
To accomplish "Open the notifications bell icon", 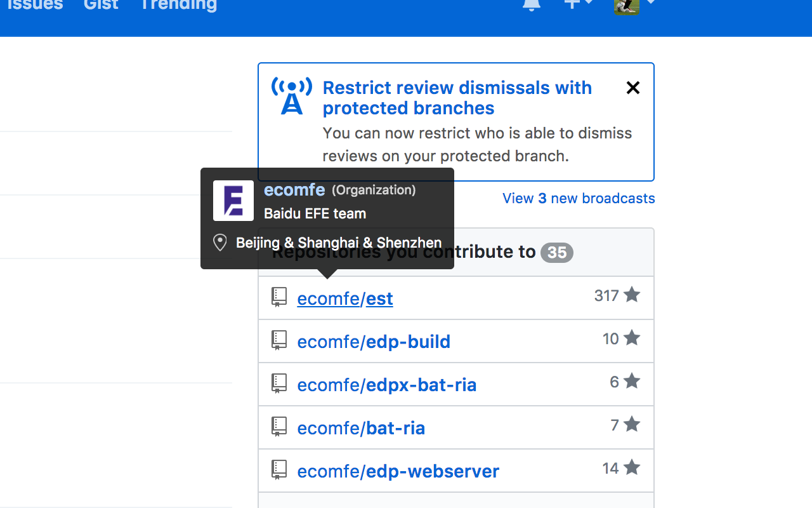I will point(532,4).
